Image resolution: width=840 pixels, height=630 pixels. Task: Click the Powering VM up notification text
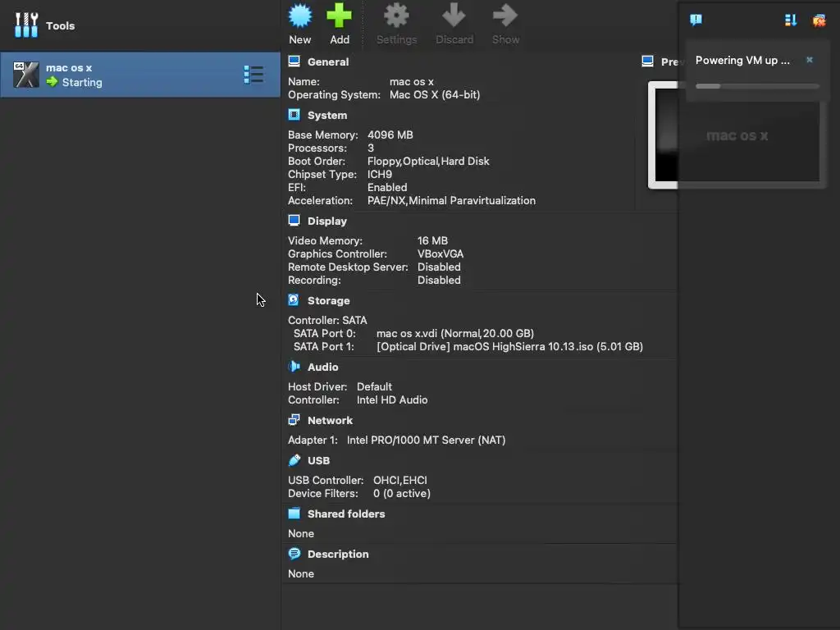742,60
